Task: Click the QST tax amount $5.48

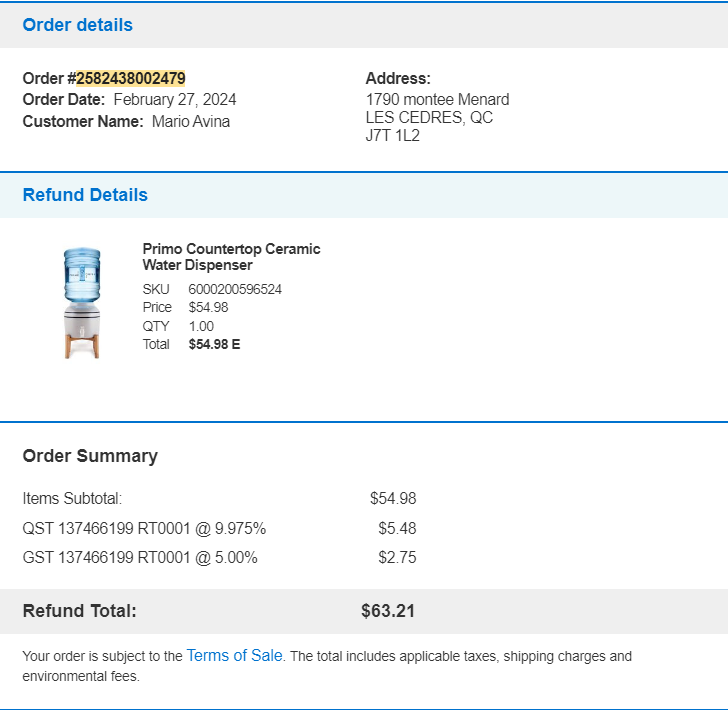Action: click(x=397, y=528)
